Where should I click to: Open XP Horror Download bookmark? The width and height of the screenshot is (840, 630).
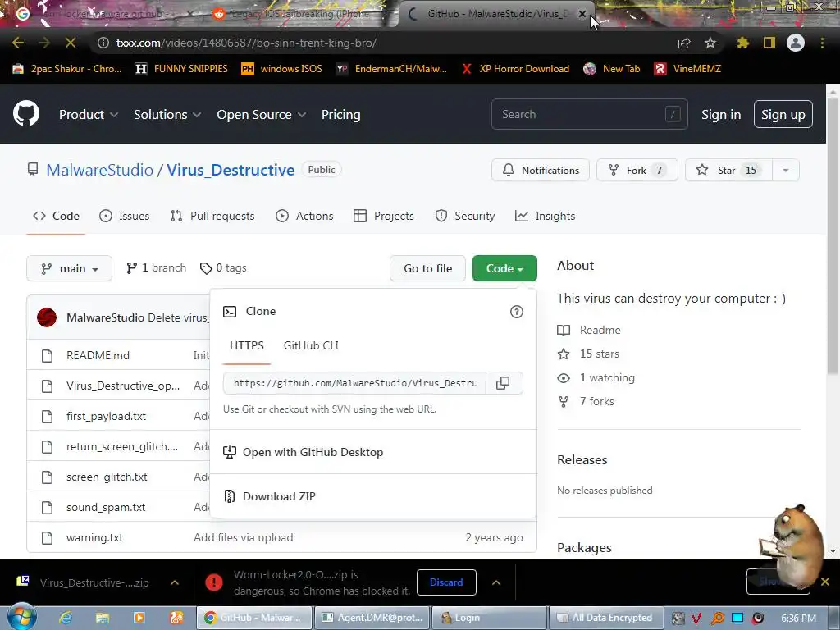(x=515, y=69)
